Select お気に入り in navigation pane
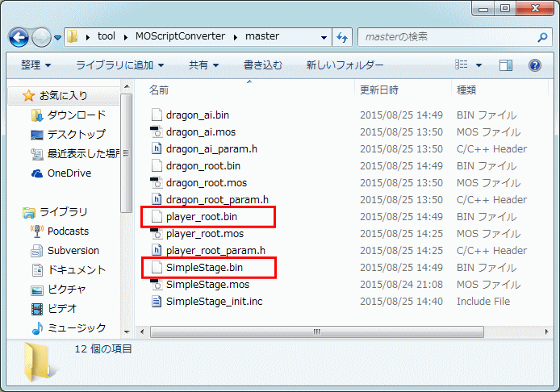 [x=63, y=96]
